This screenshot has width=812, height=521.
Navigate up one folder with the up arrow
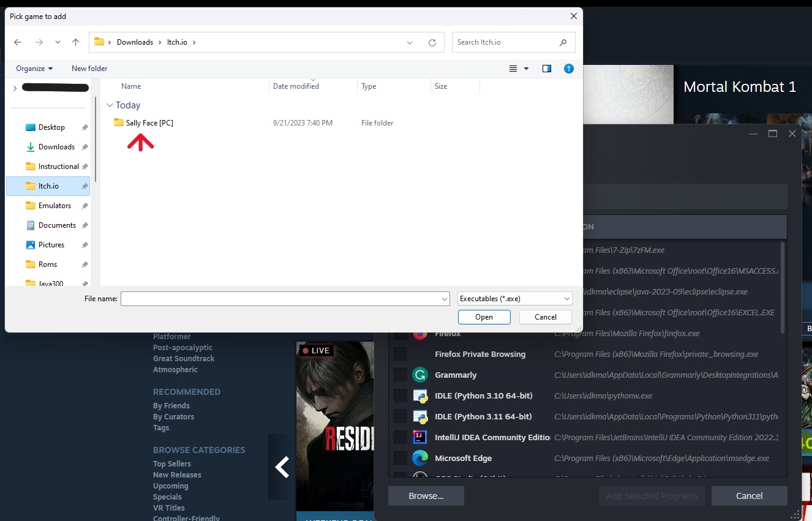[x=75, y=42]
